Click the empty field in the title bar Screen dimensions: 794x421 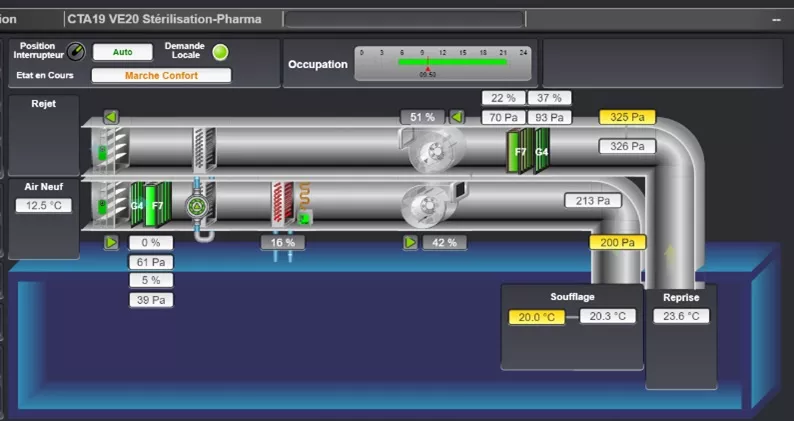404,20
